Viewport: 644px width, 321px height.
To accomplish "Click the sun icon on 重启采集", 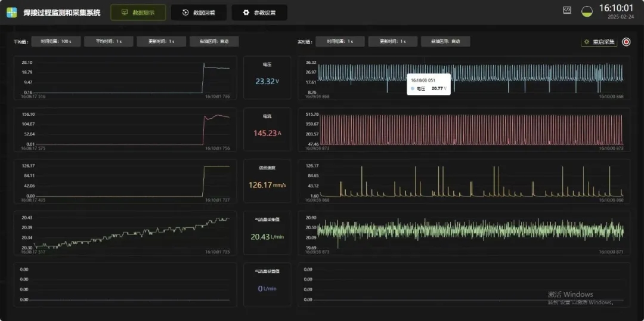I will 587,42.
